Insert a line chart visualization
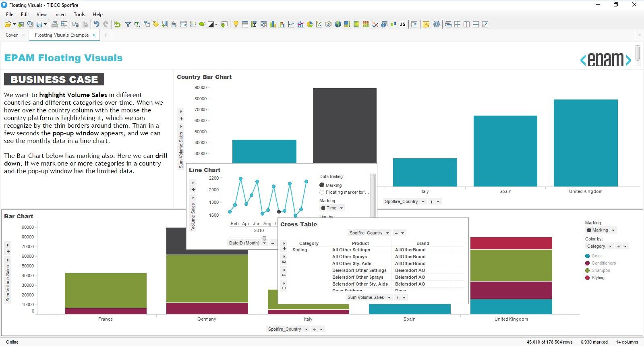644x346 pixels. [x=291, y=24]
